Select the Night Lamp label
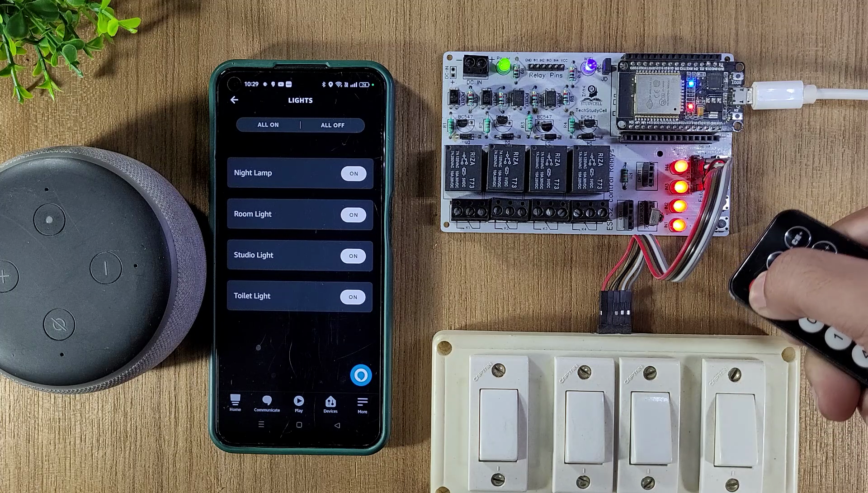The height and width of the screenshot is (493, 868). point(253,172)
